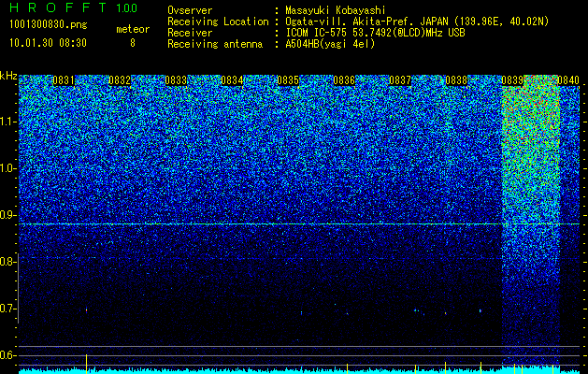Click the date stamp 10.01.30 08:30

48,43
